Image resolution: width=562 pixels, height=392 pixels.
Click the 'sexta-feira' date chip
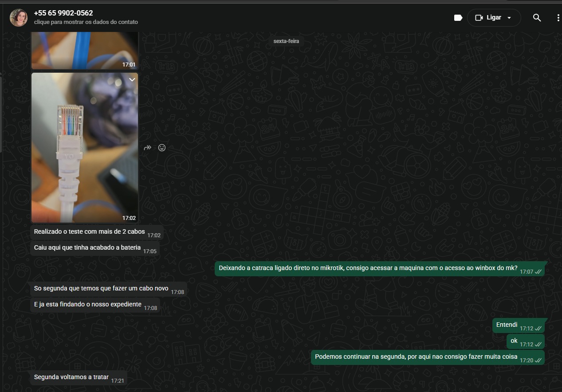286,41
